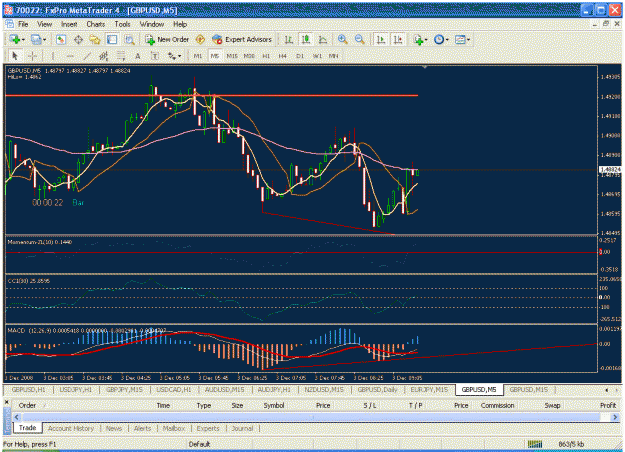Zoom in on the chart with magnifier plus
This screenshot has width=625, height=452.
[342, 39]
